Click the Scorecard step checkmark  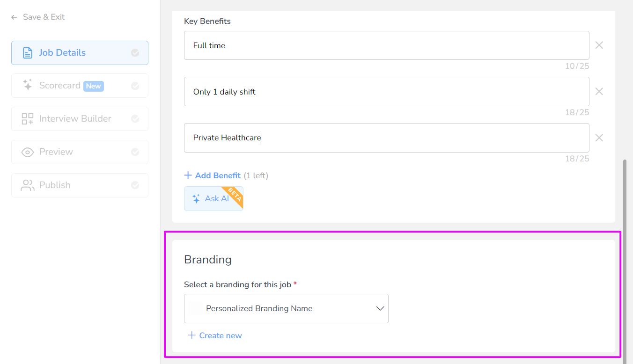pos(135,86)
